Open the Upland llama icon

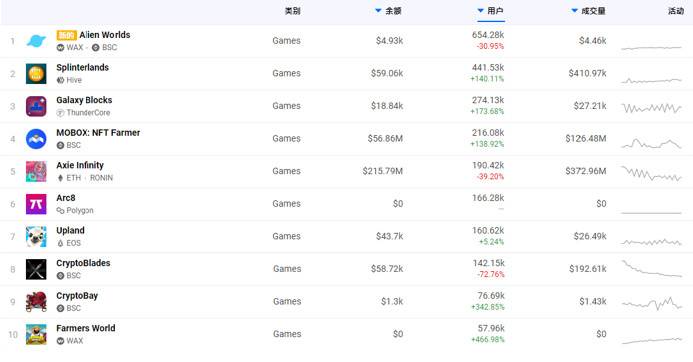[36, 237]
